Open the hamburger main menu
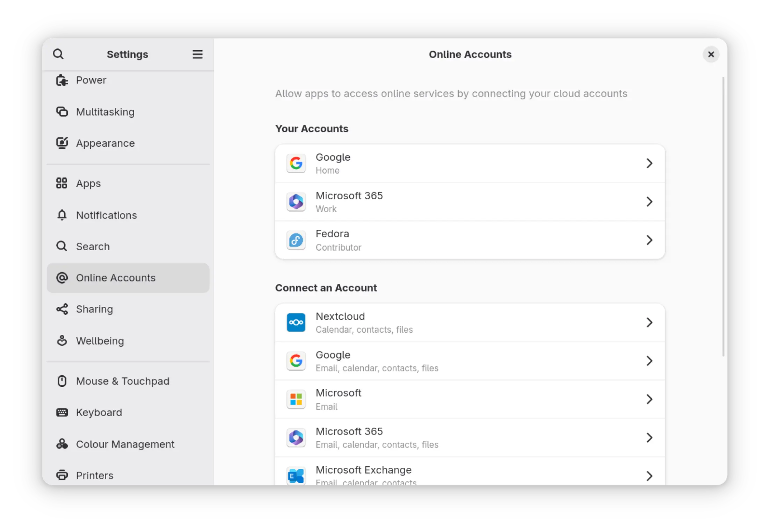Image resolution: width=770 pixels, height=532 pixels. (x=197, y=54)
